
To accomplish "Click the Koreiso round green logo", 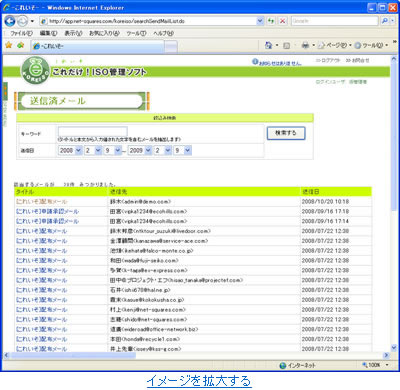I will click(x=35, y=70).
